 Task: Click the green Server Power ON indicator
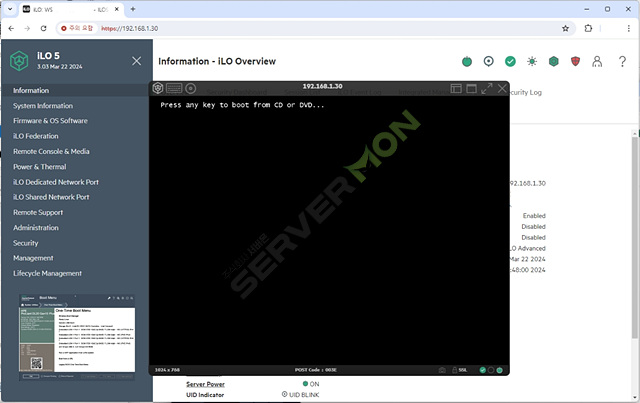tap(305, 383)
